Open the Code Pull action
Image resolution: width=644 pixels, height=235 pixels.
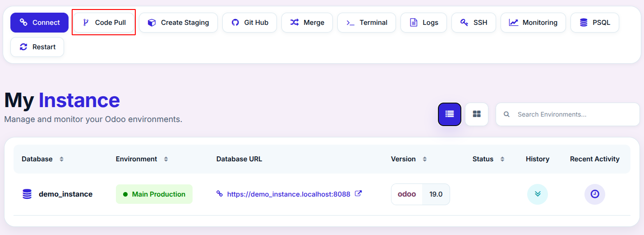(x=104, y=23)
